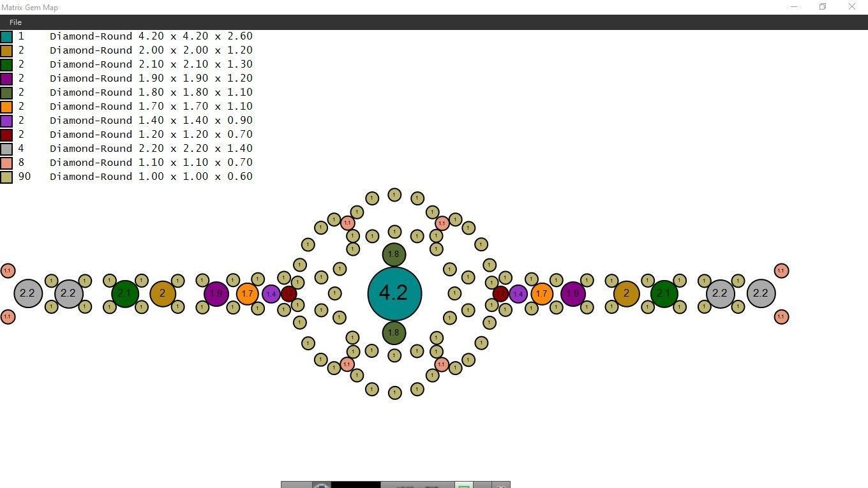Select legend row 'Diamond-Round 2.00 x 2.00 x 1.20'

point(151,50)
